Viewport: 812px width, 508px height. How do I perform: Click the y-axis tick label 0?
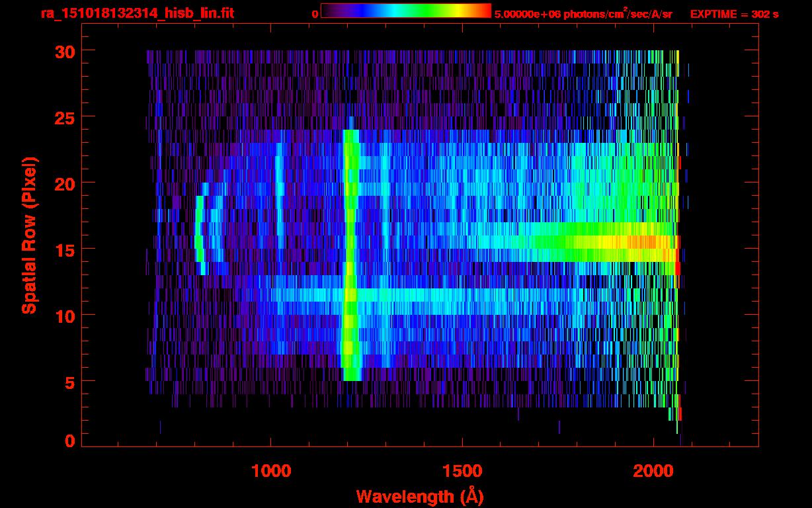(x=71, y=441)
